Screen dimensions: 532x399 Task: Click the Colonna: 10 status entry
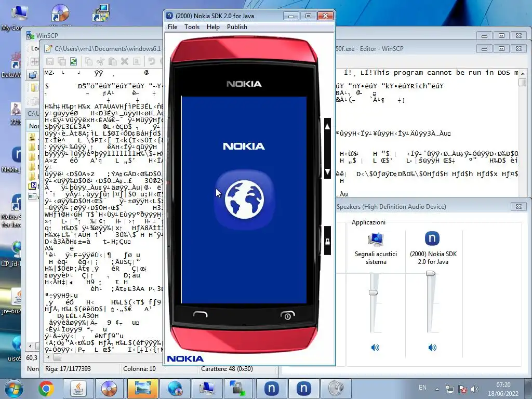139,369
